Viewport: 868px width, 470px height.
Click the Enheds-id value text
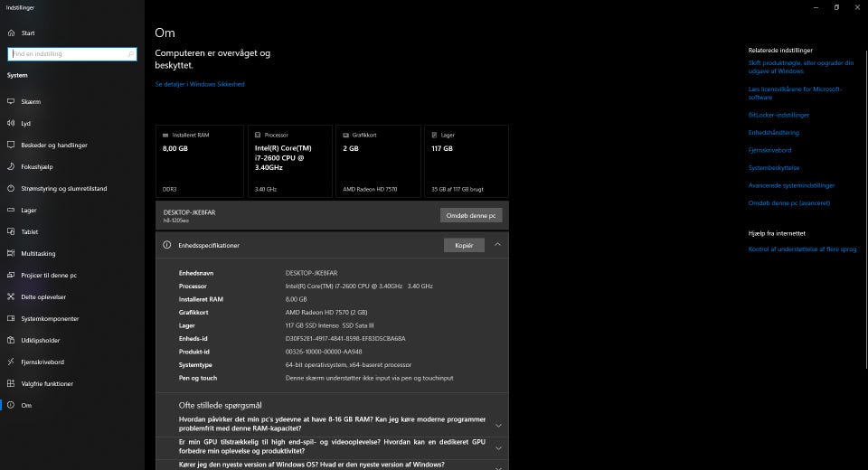tap(345, 338)
